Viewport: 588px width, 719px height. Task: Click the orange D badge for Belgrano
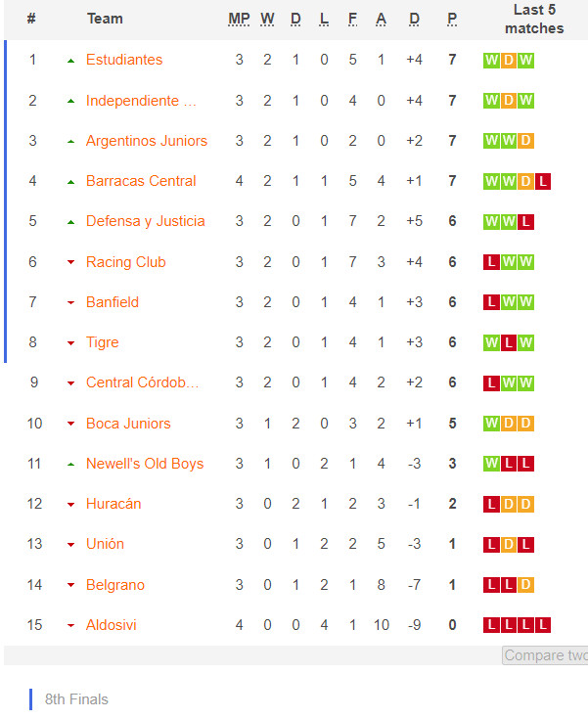(x=525, y=585)
